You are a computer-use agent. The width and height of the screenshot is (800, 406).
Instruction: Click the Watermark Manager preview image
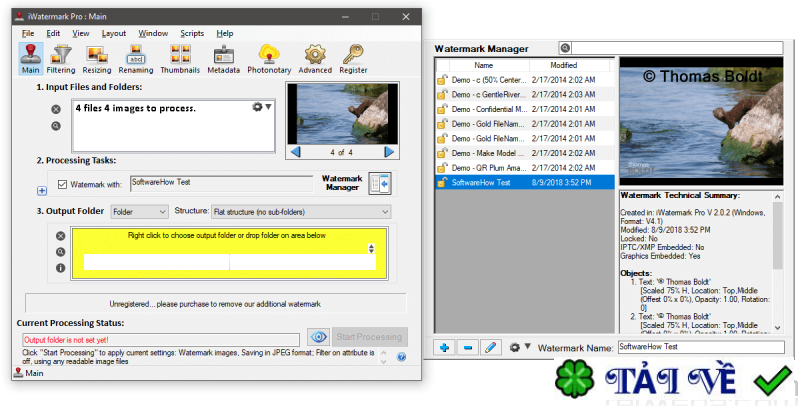tap(701, 121)
